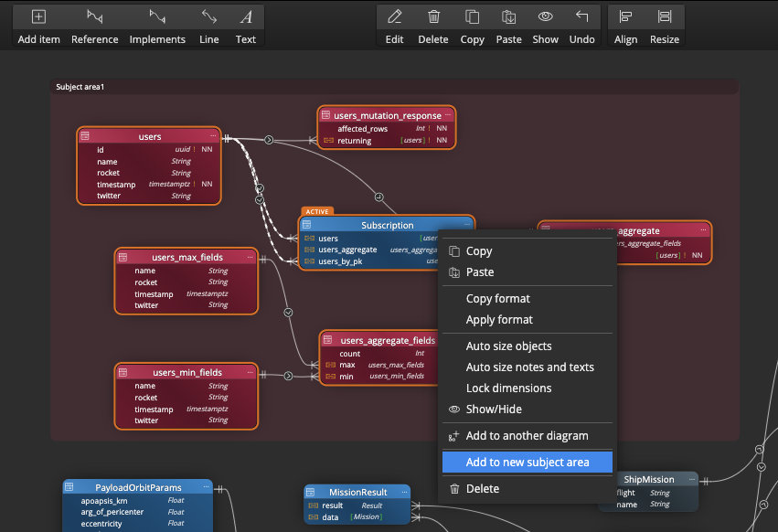Choose Copy format from context menu
The width and height of the screenshot is (778, 532).
click(x=497, y=299)
